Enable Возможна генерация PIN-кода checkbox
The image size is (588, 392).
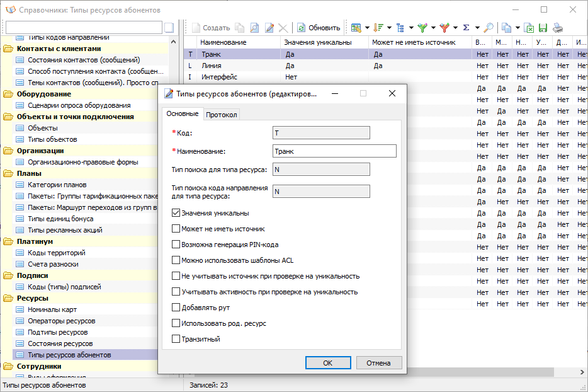[176, 245]
